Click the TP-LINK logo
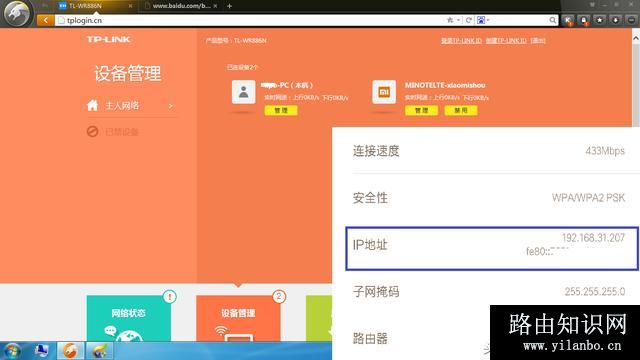 tap(109, 39)
